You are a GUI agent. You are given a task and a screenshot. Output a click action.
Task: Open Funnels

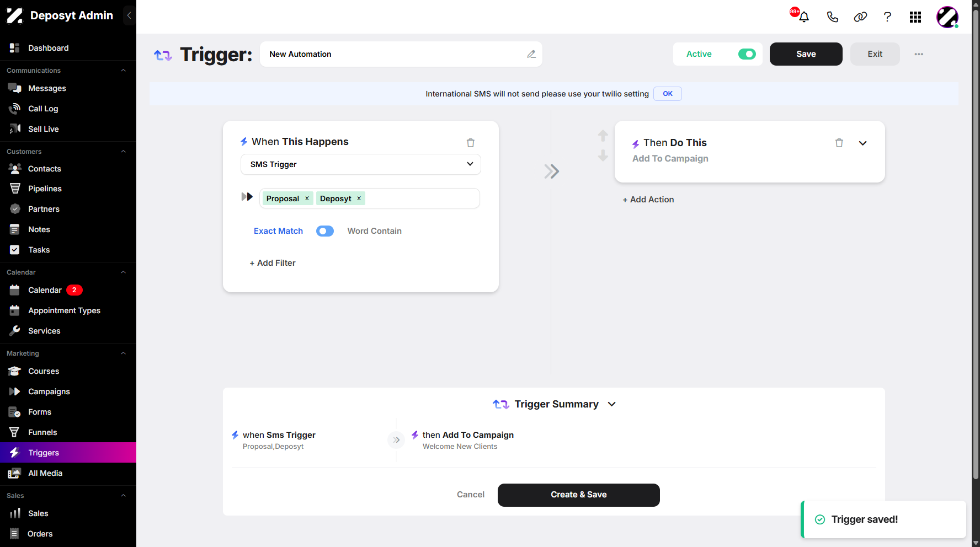tap(68, 432)
